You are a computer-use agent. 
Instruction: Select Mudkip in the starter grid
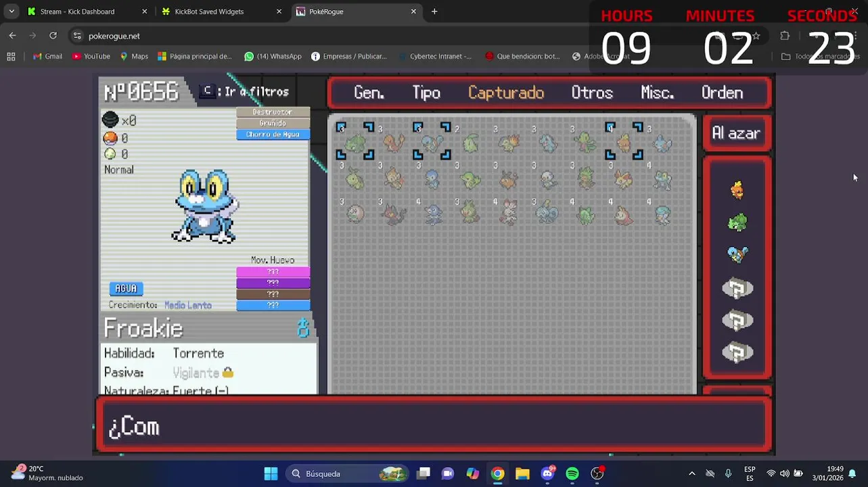coord(662,143)
